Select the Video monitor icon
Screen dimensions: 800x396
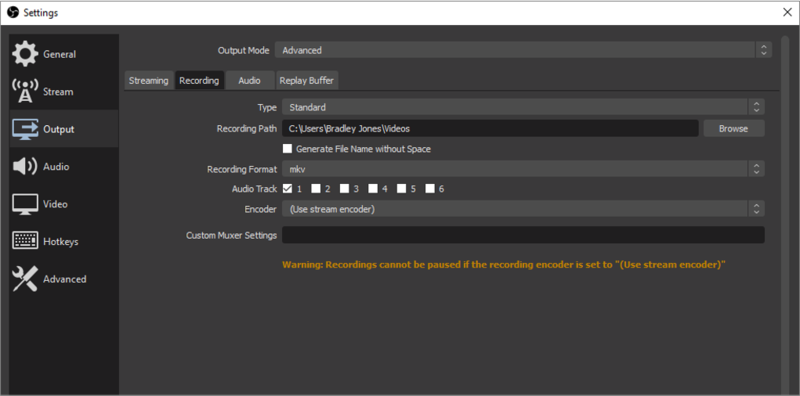(x=25, y=204)
